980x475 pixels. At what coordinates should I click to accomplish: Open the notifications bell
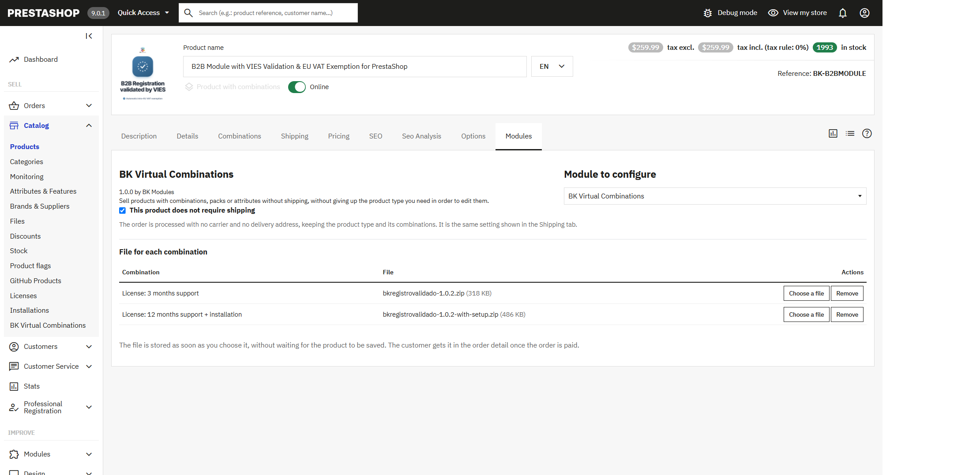tap(843, 13)
